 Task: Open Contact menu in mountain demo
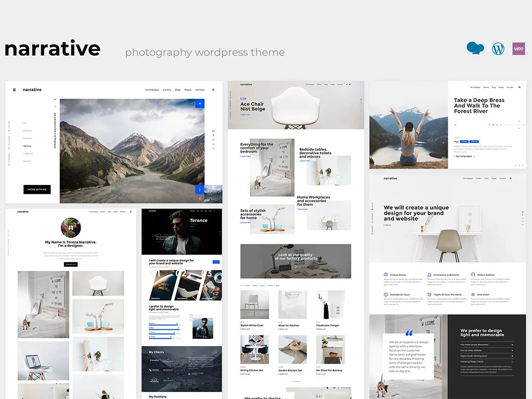pos(200,90)
